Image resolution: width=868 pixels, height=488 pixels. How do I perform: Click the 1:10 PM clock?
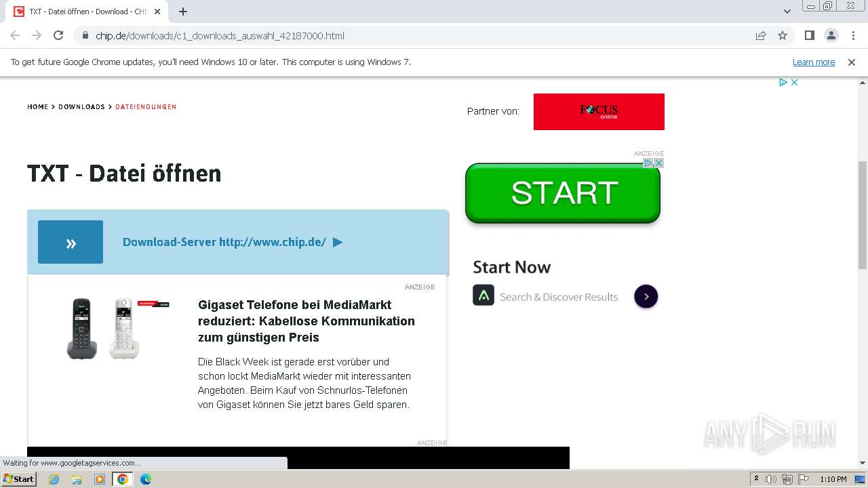point(833,479)
